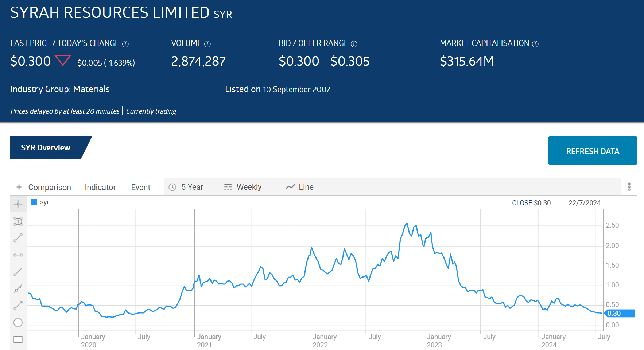The image size is (644, 350).
Task: Open the Event menu
Action: coord(141,187)
